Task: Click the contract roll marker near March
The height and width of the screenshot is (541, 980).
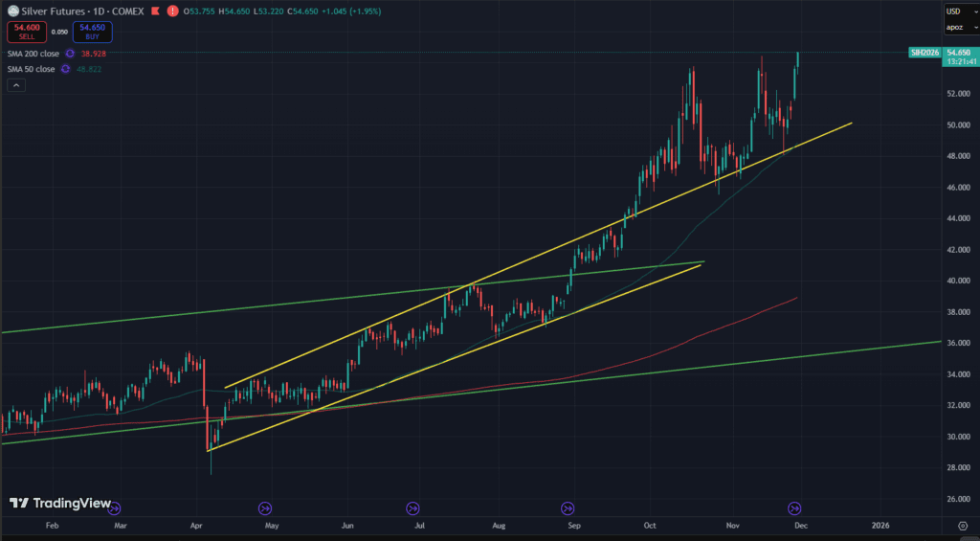Action: pyautogui.click(x=115, y=507)
